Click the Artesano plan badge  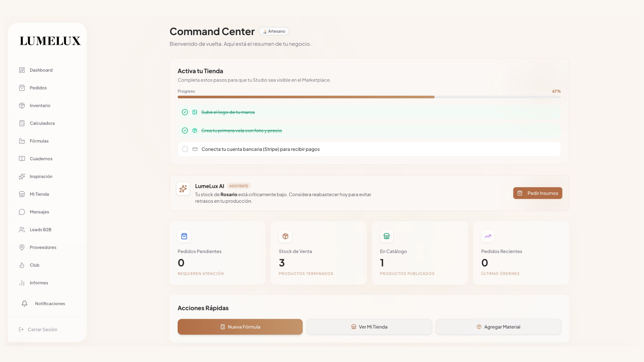274,31
